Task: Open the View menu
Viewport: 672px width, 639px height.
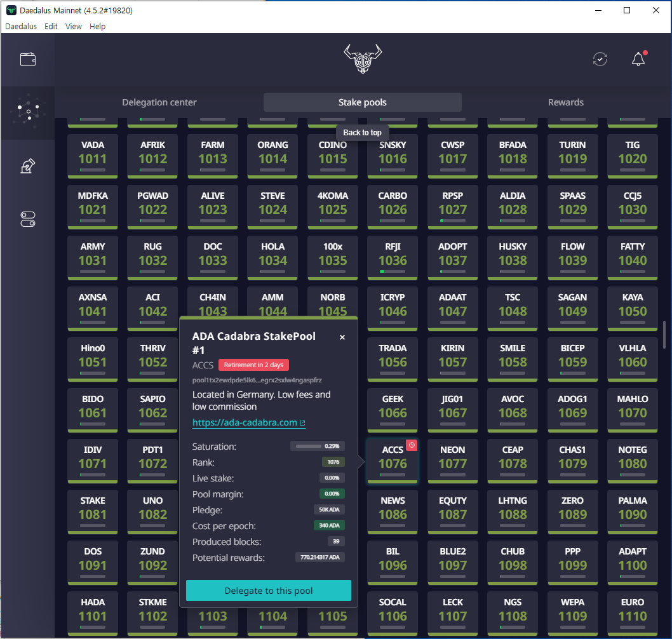Action: tap(74, 26)
